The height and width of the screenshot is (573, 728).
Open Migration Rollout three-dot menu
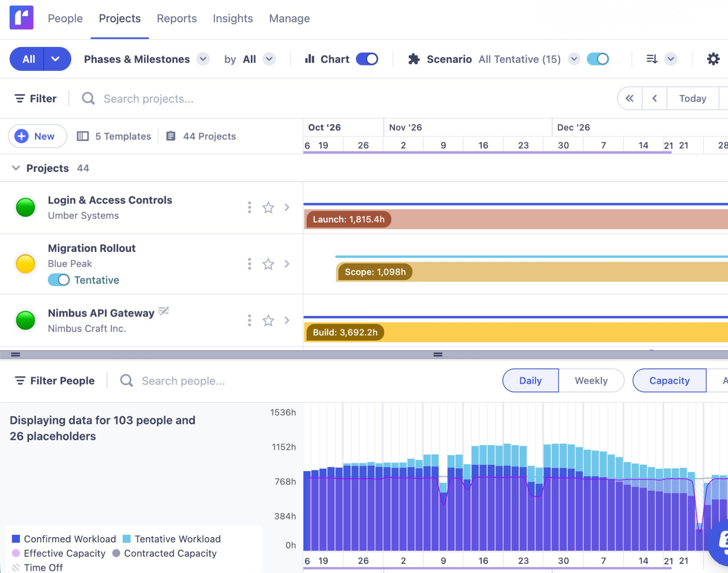point(249,264)
